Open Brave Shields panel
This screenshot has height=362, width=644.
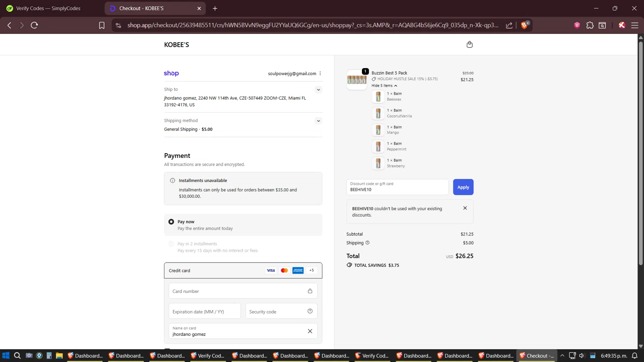[x=525, y=25]
